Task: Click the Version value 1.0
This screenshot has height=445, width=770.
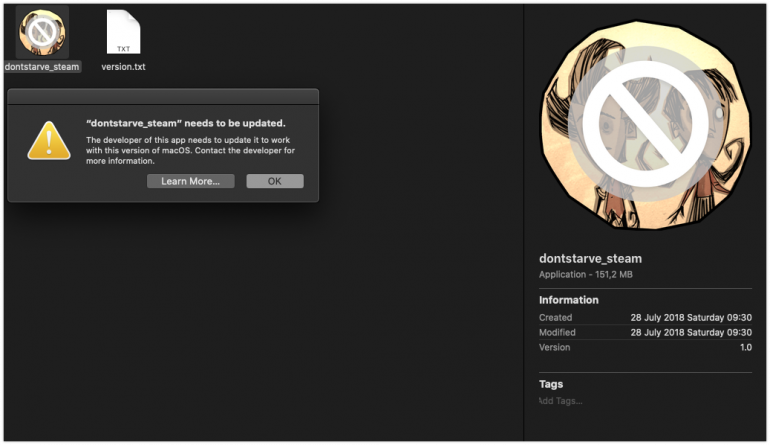Action: pos(745,347)
